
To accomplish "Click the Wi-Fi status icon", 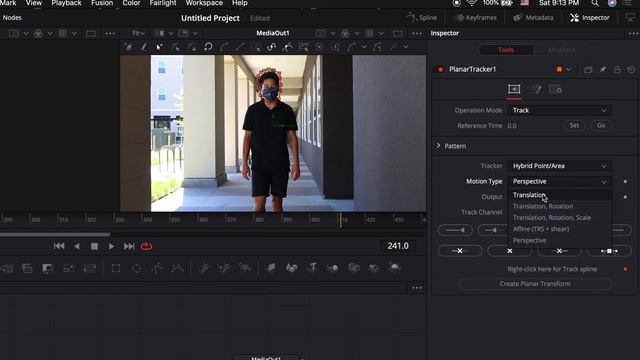I will pyautogui.click(x=471, y=3).
